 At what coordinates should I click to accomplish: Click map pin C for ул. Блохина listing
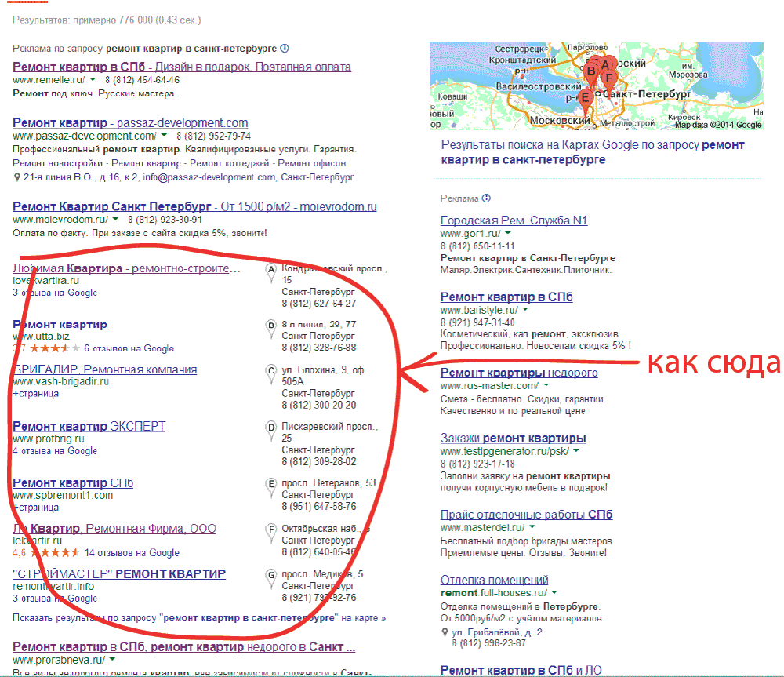pyautogui.click(x=271, y=375)
